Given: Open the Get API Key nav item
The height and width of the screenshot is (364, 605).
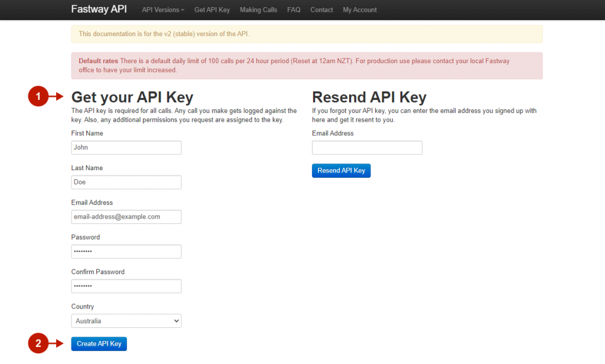Looking at the screenshot, I should pos(212,10).
